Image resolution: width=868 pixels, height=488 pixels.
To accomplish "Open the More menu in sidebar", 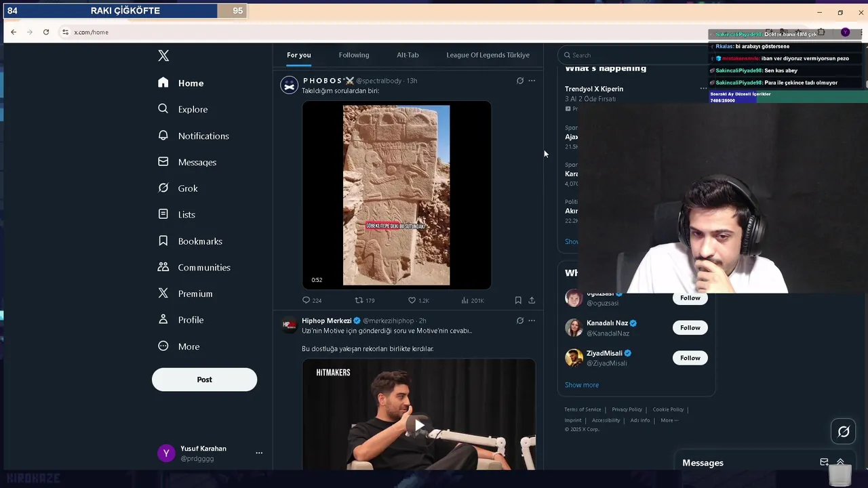I will (x=178, y=346).
